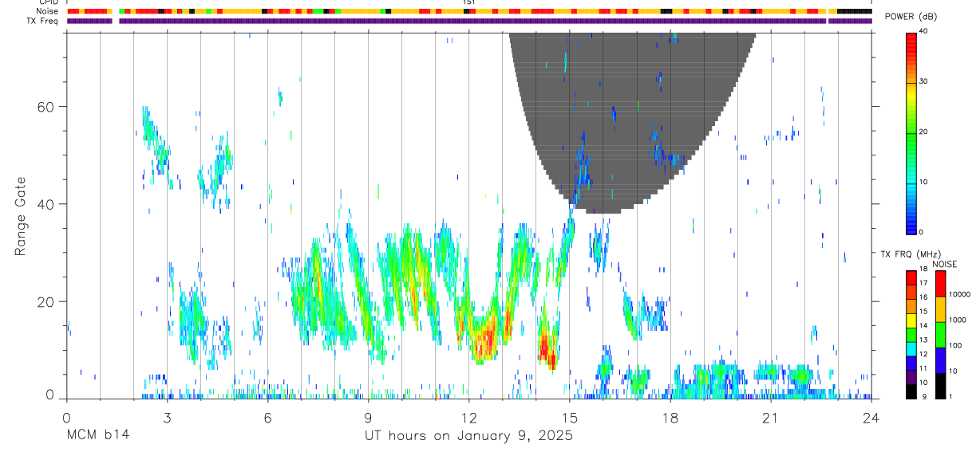
Task: Click the UT hours axis tick "6"
Action: (267, 417)
